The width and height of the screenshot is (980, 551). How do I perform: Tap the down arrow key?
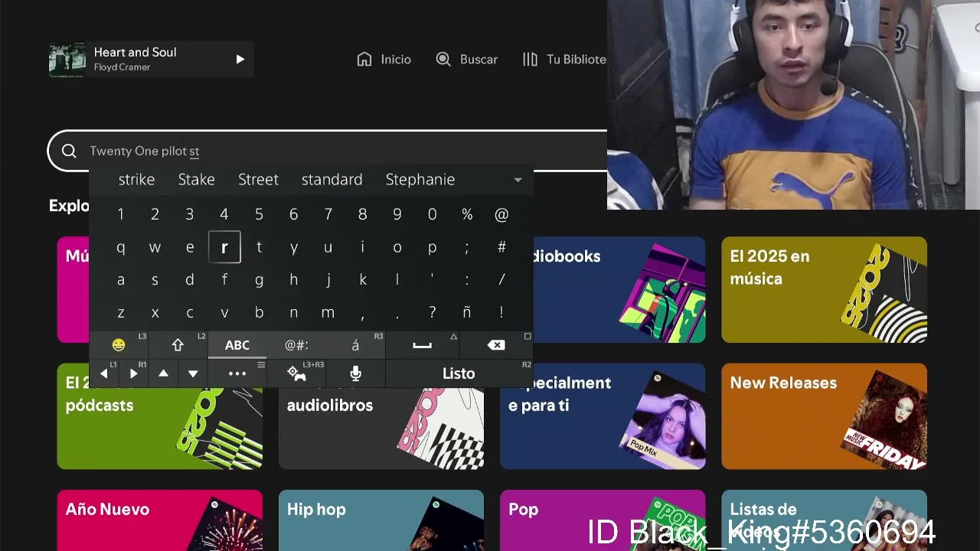tap(193, 373)
